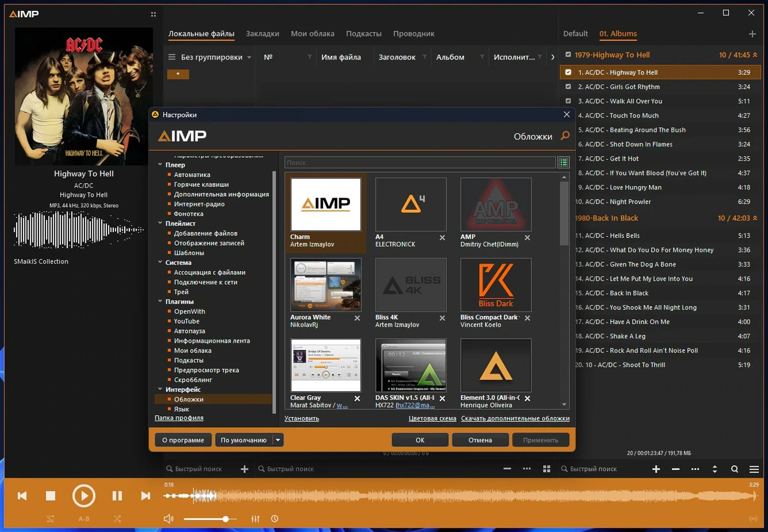Open the Мои облака tab

(312, 34)
